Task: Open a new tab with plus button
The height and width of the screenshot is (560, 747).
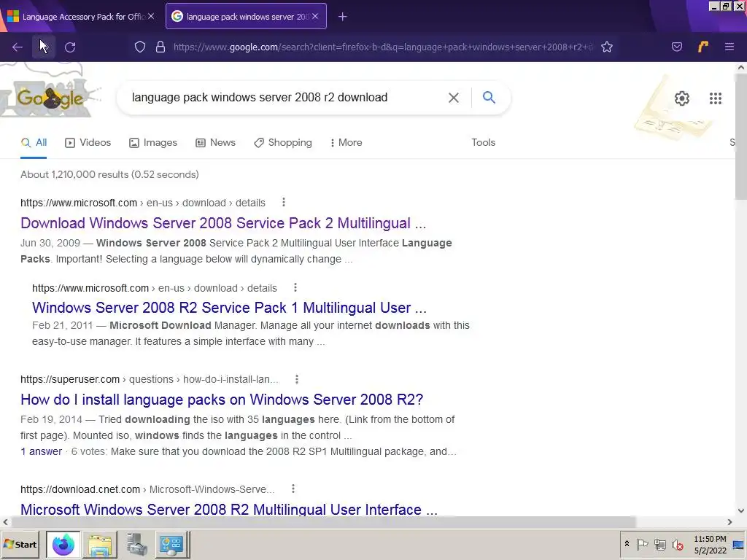Action: pyautogui.click(x=343, y=17)
